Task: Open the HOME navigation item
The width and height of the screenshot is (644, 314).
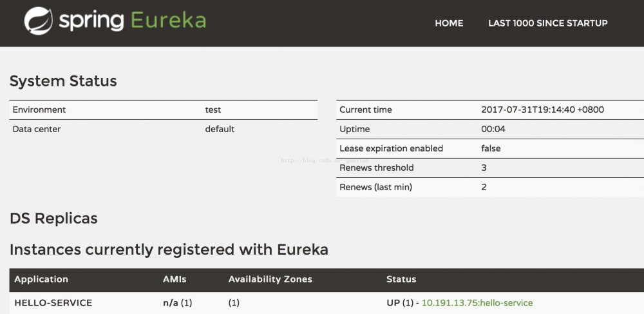Action: click(x=449, y=23)
